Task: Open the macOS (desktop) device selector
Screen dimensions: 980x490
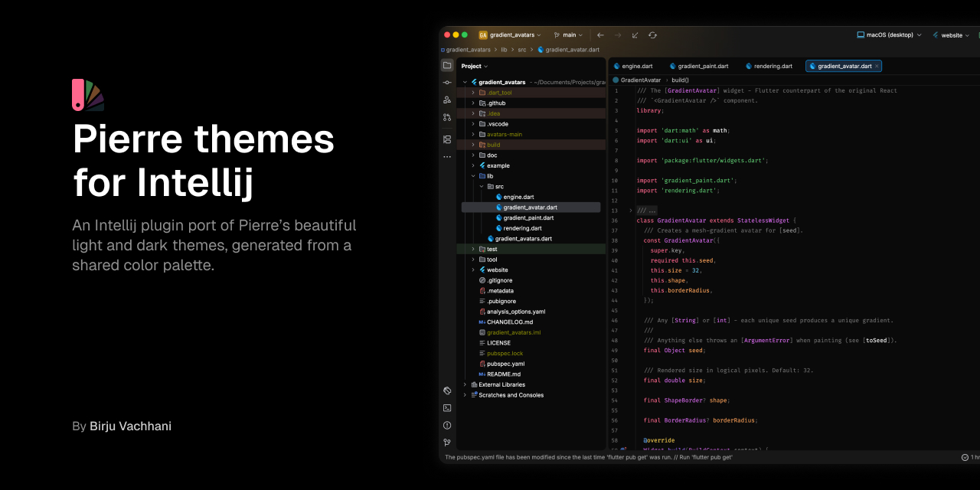Action: click(890, 35)
